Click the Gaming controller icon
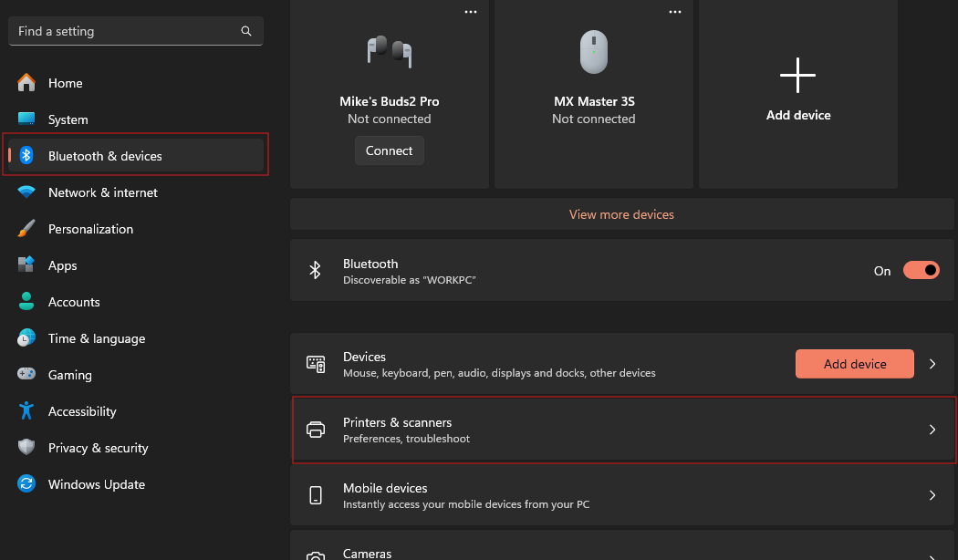Screen dimensions: 958x560 point(26,374)
